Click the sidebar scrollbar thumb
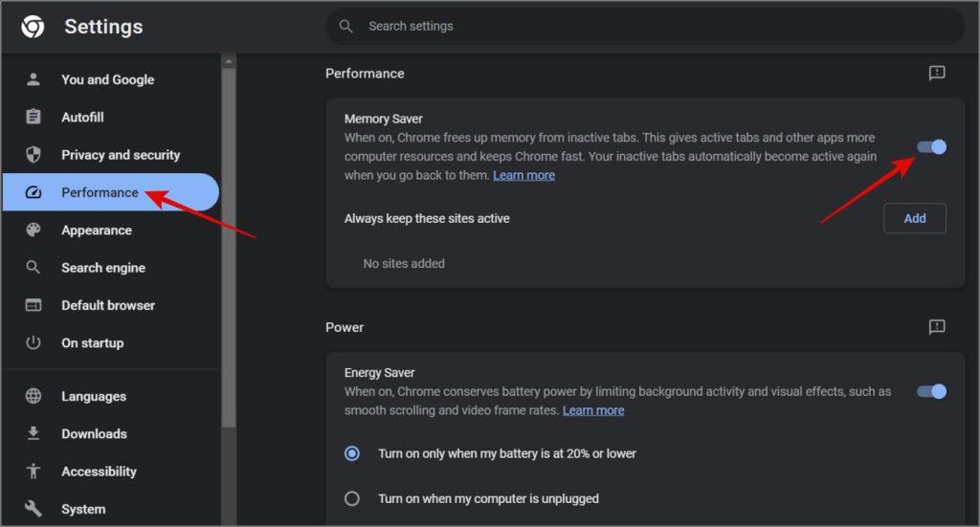The image size is (980, 527). pos(229,247)
